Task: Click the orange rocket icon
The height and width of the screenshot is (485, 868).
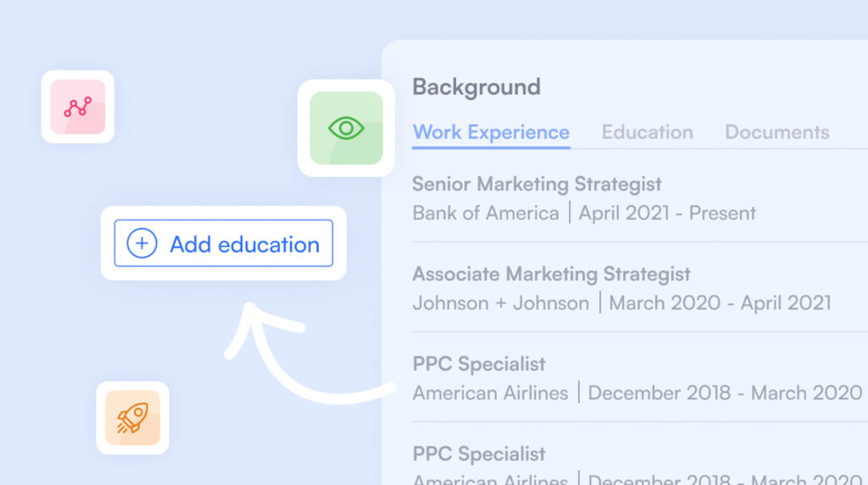Action: coord(132,417)
